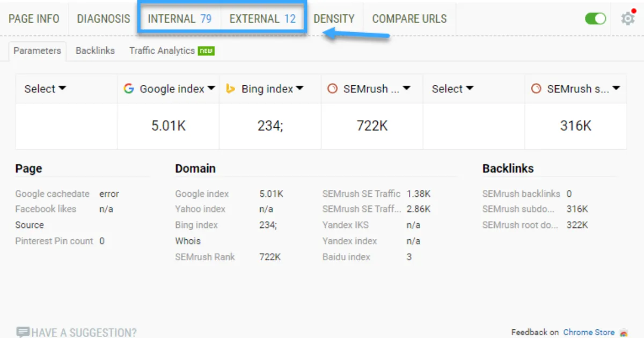This screenshot has width=644, height=338.
Task: Click the Chrome Store icon
Action: pyautogui.click(x=623, y=333)
